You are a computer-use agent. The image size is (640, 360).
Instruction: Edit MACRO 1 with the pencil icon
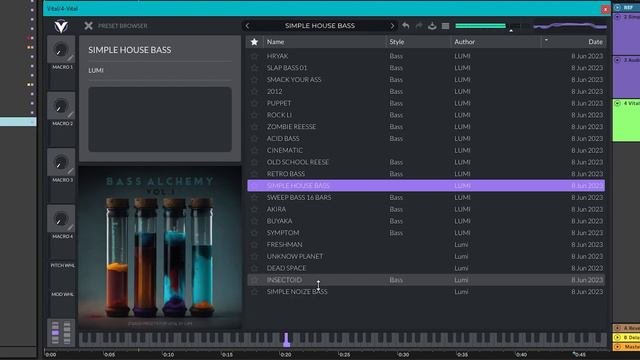click(71, 58)
